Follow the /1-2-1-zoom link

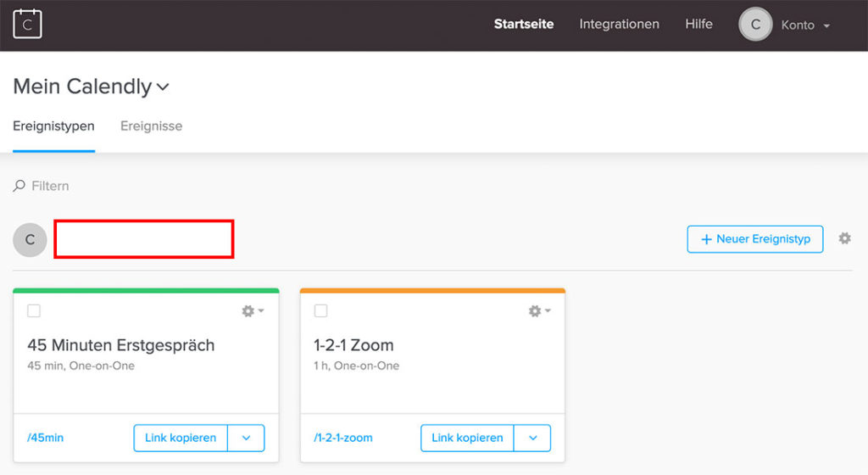[343, 438]
